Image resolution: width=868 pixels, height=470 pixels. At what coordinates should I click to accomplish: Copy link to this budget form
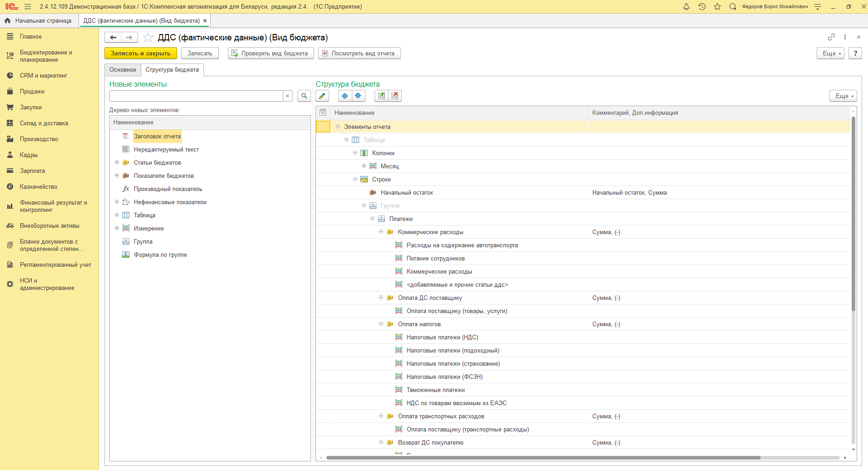(831, 37)
